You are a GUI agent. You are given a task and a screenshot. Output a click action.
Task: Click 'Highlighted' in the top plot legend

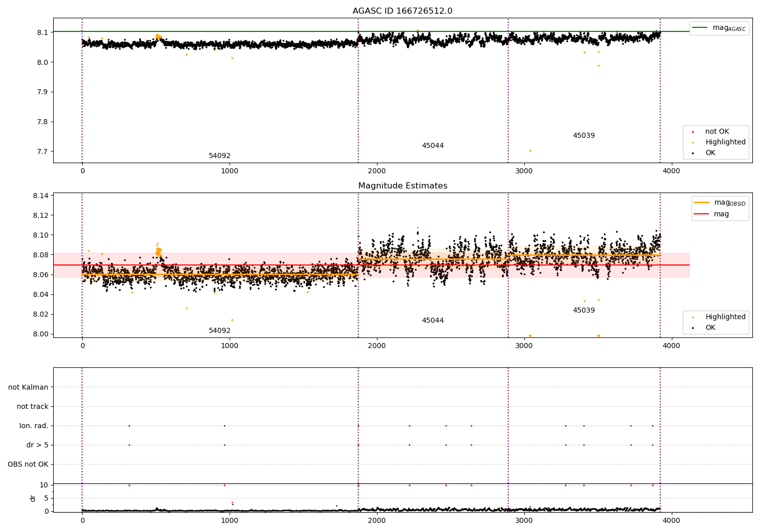(x=725, y=142)
